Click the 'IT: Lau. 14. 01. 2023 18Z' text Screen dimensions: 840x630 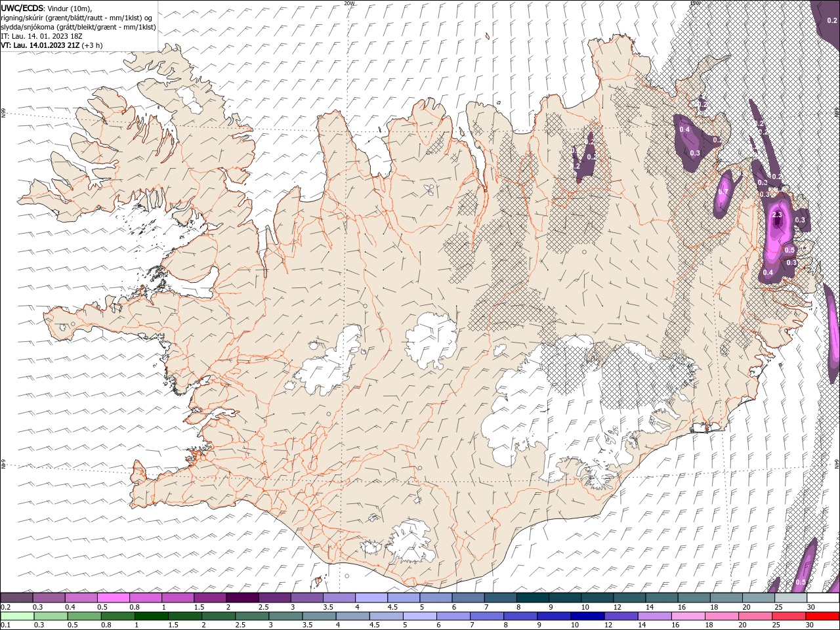click(x=40, y=36)
